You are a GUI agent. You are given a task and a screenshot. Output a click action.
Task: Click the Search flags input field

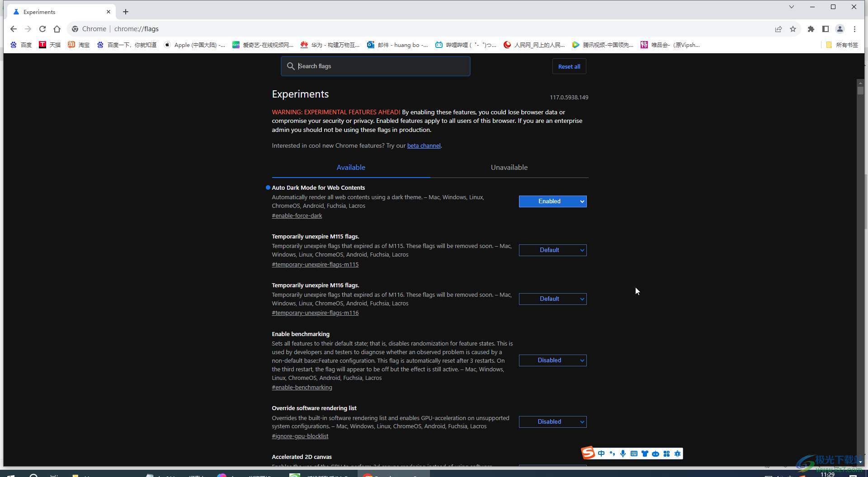[375, 66]
